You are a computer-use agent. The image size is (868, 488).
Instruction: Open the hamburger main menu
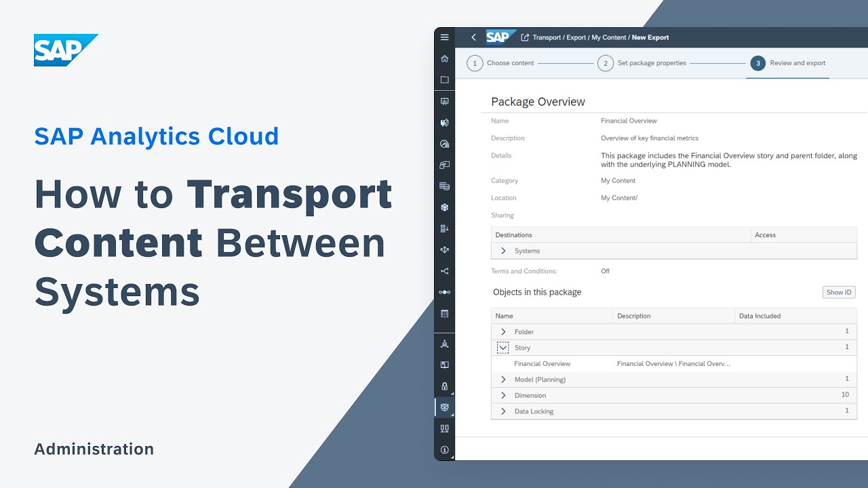tap(444, 37)
